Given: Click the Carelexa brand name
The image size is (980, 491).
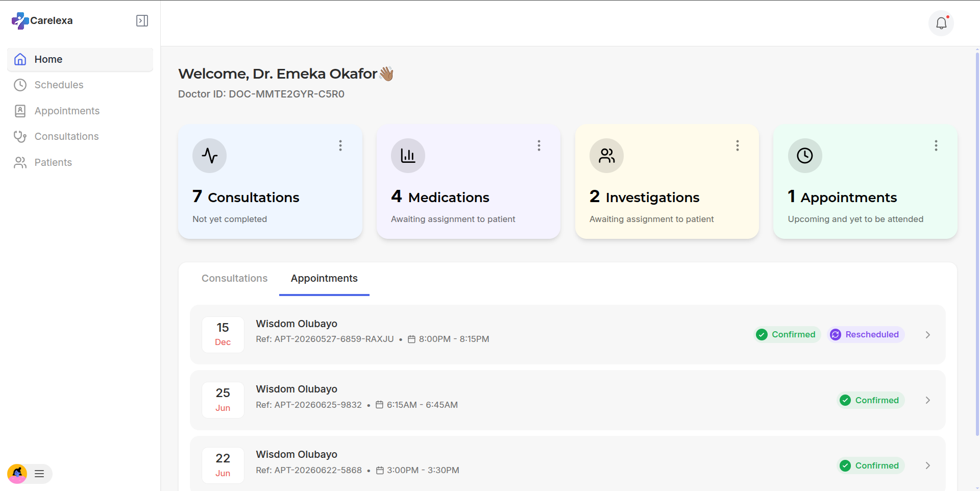Looking at the screenshot, I should tap(52, 20).
